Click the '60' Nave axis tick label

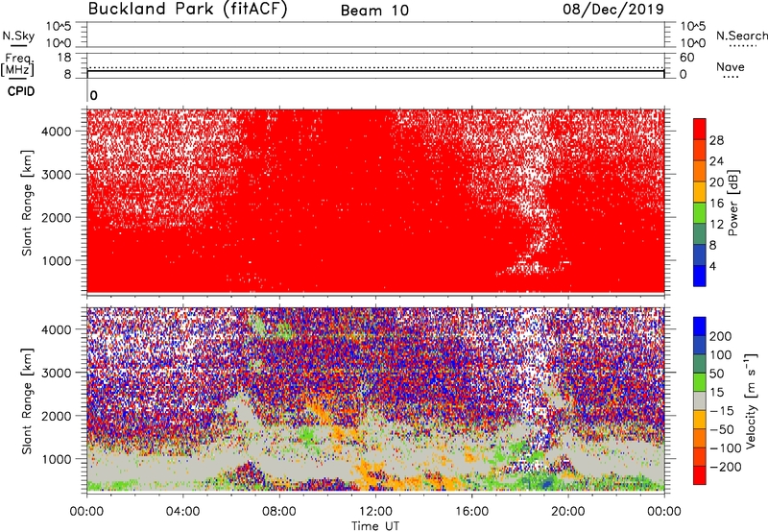pyautogui.click(x=686, y=58)
